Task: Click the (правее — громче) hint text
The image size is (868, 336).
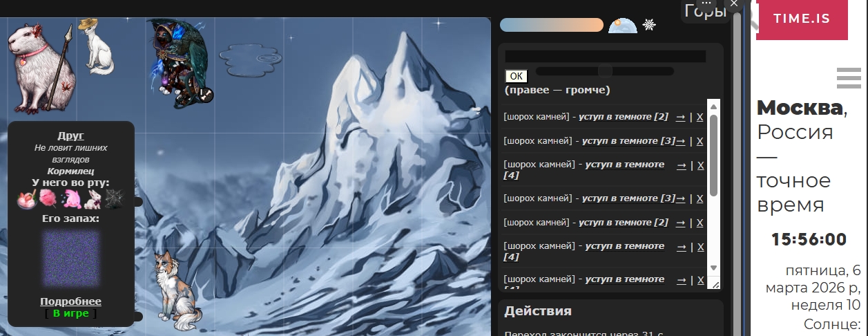Action: [557, 90]
